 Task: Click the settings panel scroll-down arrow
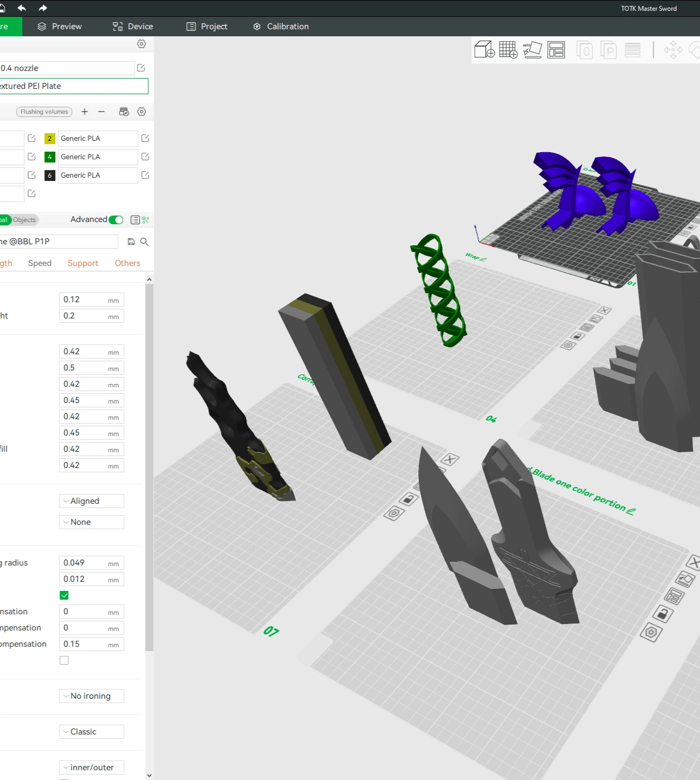point(150,776)
